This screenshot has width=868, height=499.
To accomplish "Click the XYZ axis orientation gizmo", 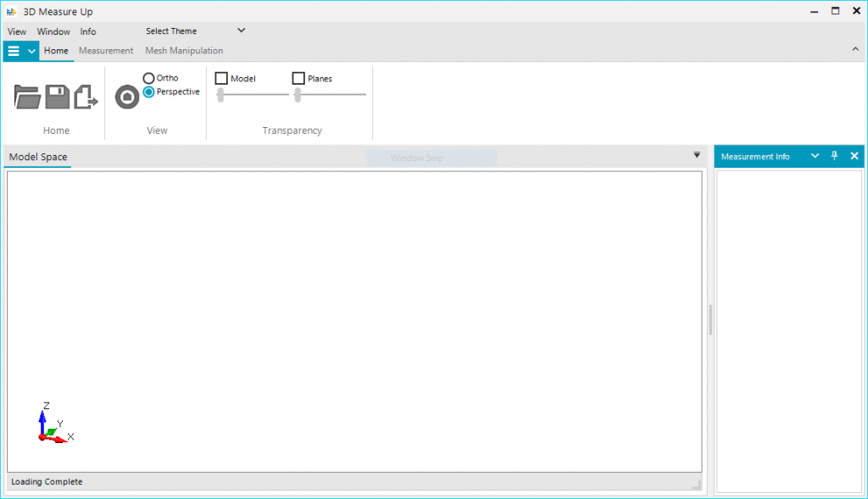I will (x=53, y=424).
